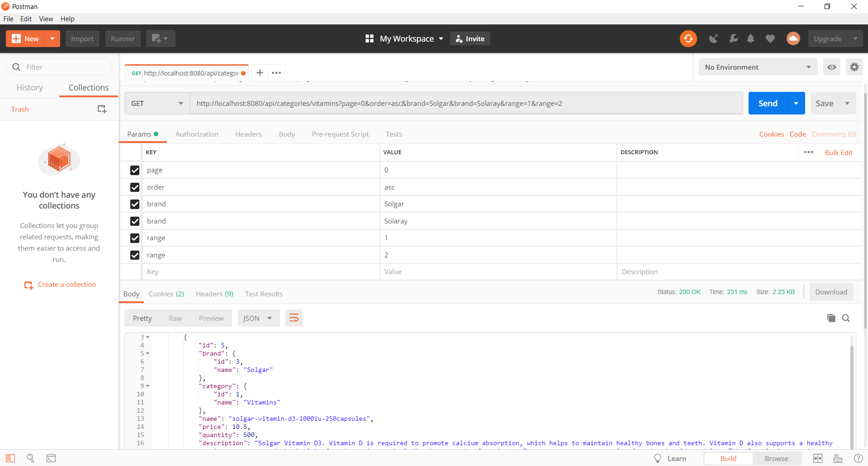Viewport: 868px width, 466px height.
Task: Select the Raw response view
Action: tap(175, 318)
